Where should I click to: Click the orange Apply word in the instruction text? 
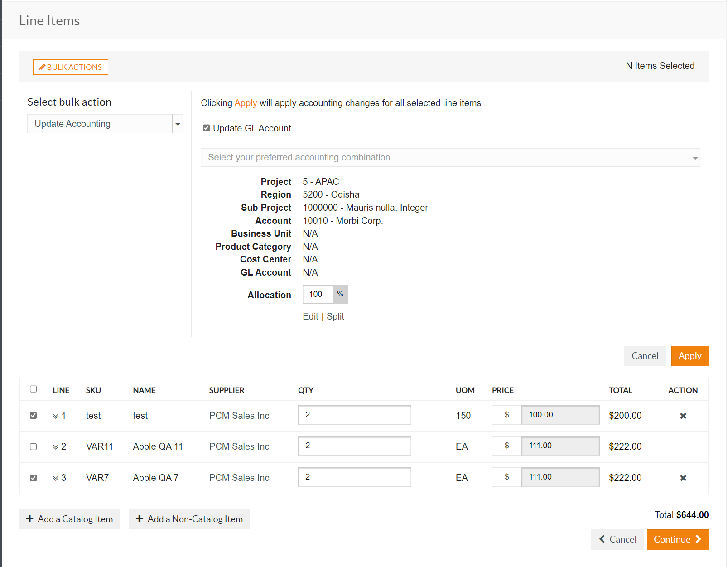click(x=246, y=103)
